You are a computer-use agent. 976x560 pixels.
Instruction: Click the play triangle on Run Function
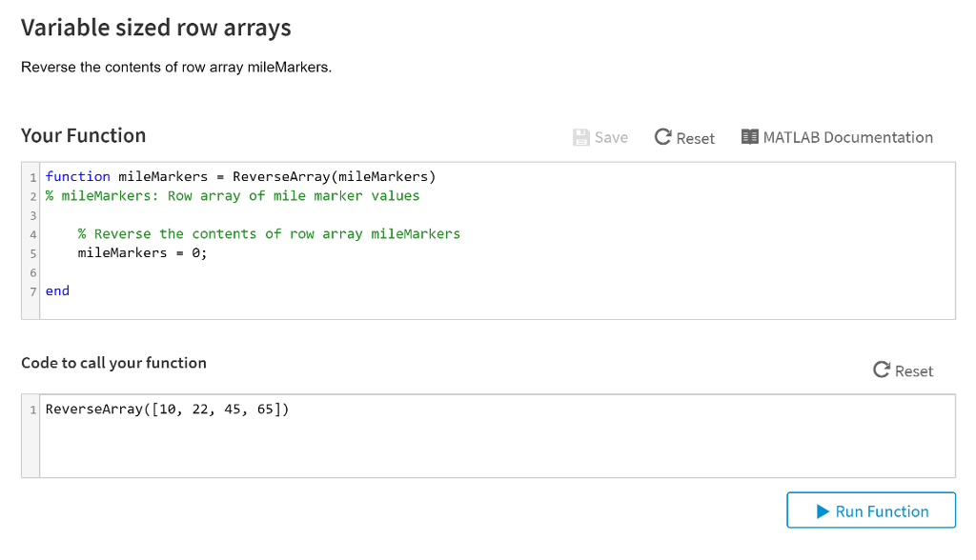pos(823,511)
